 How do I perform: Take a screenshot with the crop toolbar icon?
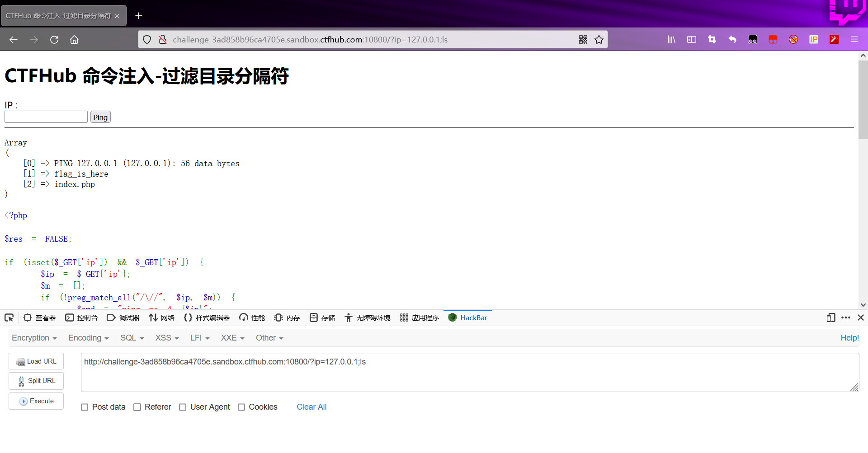coord(712,39)
